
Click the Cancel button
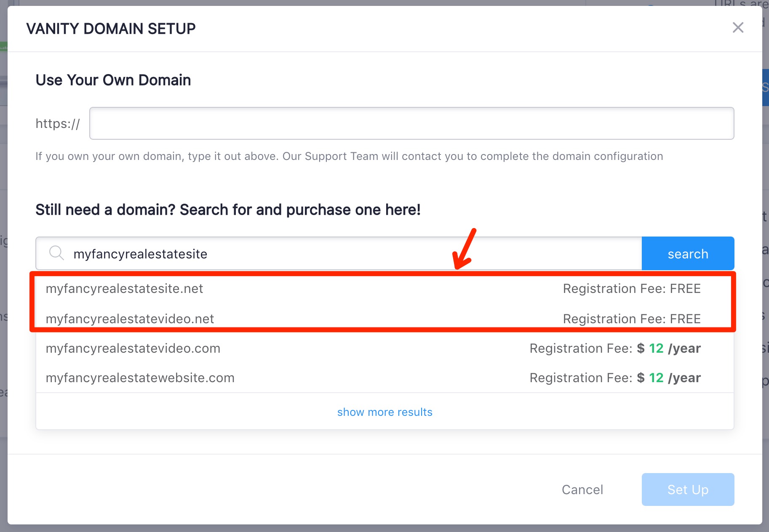[x=582, y=489]
